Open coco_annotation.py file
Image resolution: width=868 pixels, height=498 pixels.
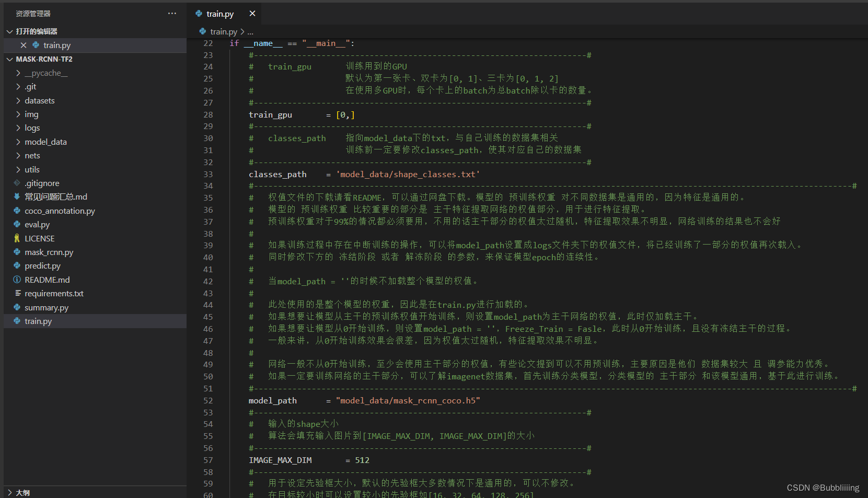(x=60, y=211)
